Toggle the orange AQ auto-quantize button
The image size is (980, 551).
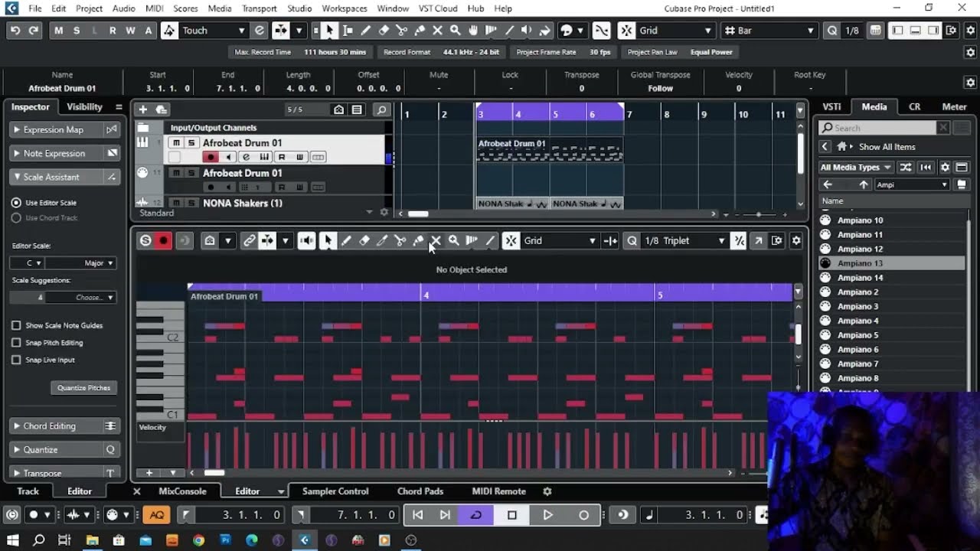click(x=156, y=515)
